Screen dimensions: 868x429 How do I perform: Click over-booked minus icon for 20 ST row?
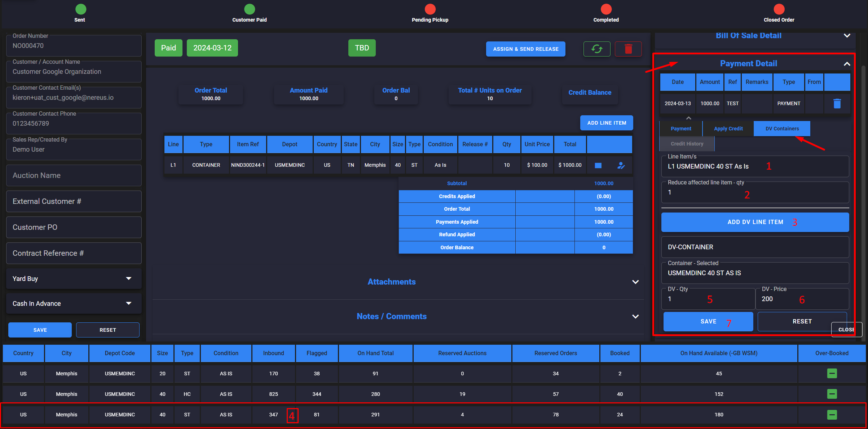click(832, 374)
